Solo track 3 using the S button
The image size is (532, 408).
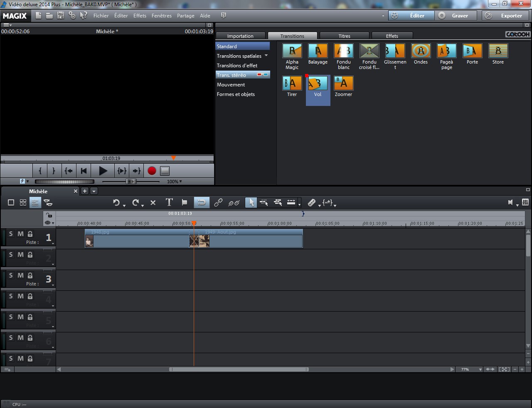(x=11, y=275)
